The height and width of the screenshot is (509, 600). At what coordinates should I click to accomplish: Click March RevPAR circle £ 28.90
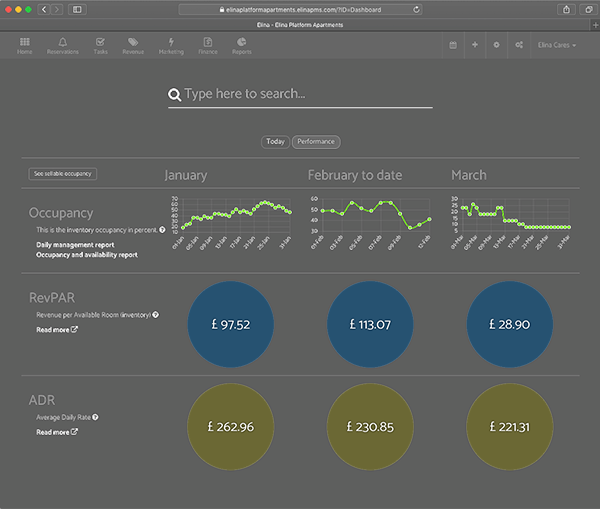click(510, 325)
